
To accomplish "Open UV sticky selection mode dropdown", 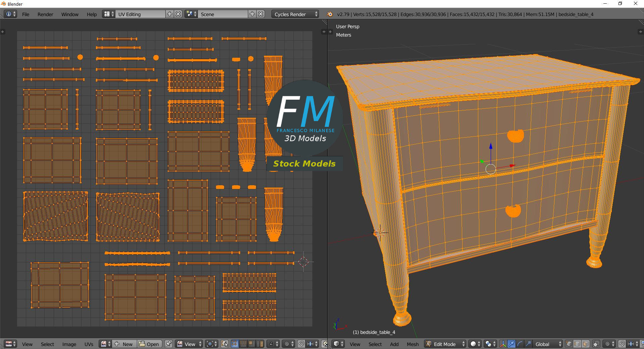I will coord(273,344).
